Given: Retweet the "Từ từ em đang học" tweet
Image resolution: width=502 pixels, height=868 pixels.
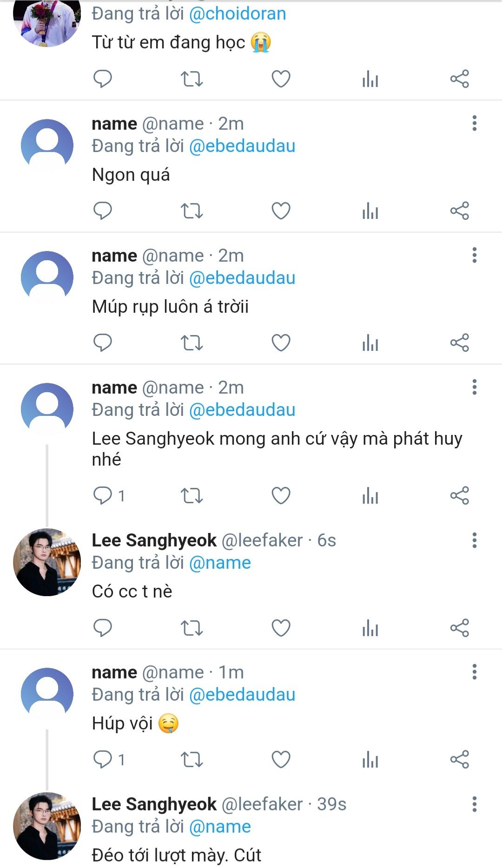Looking at the screenshot, I should (x=192, y=79).
